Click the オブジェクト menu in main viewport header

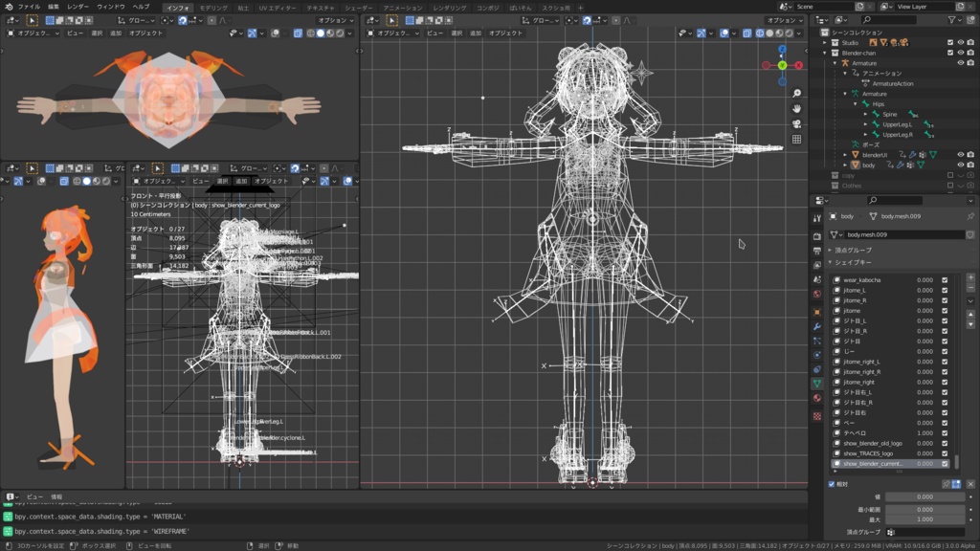coord(505,33)
